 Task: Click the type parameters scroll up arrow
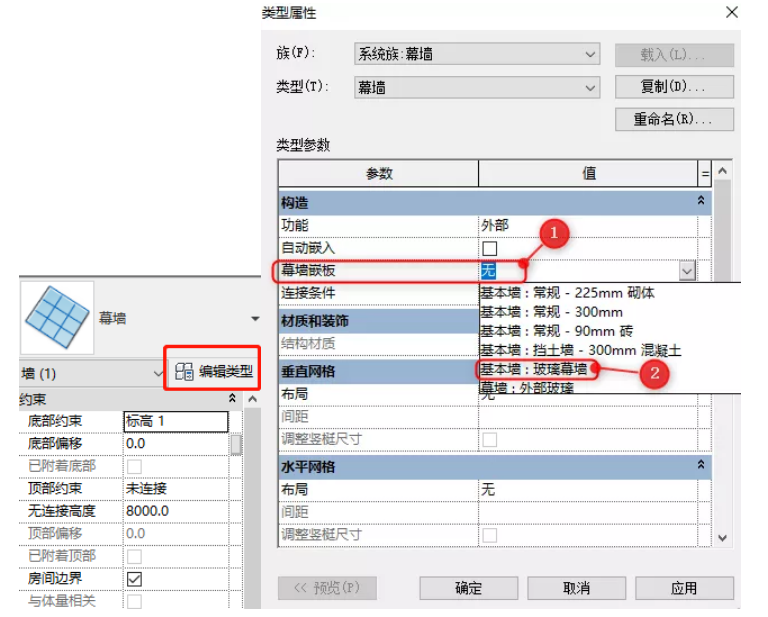(722, 171)
